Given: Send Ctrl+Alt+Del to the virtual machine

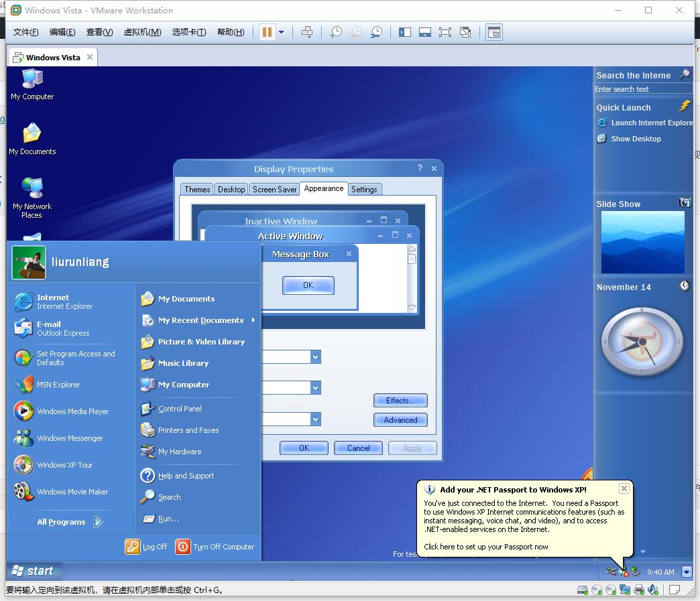Looking at the screenshot, I should coord(307,32).
